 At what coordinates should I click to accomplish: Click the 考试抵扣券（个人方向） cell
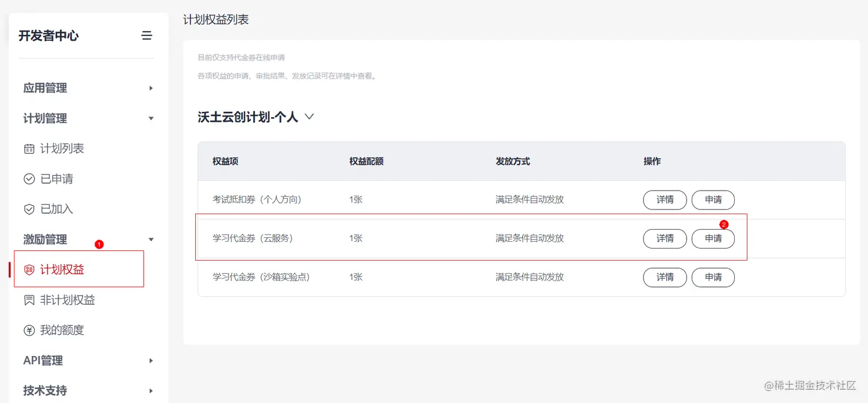[x=257, y=200]
